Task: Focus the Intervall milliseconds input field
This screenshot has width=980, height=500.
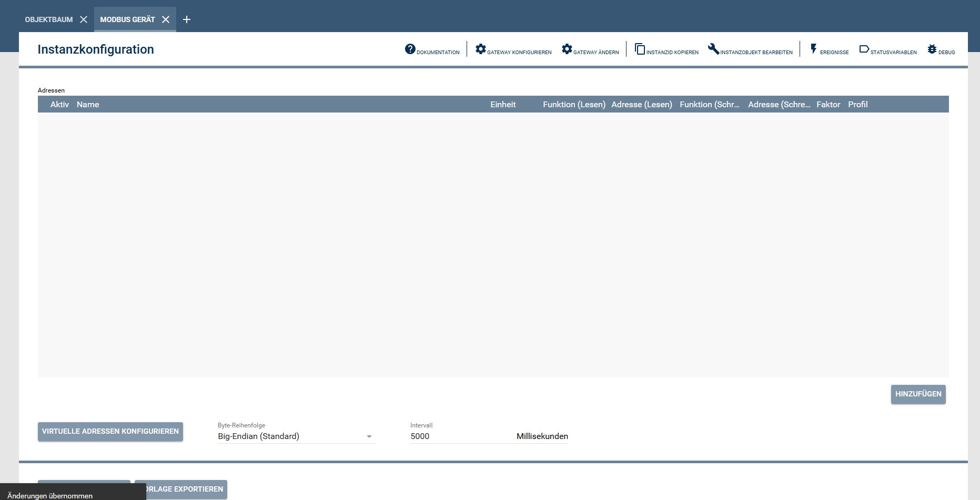Action: point(458,436)
